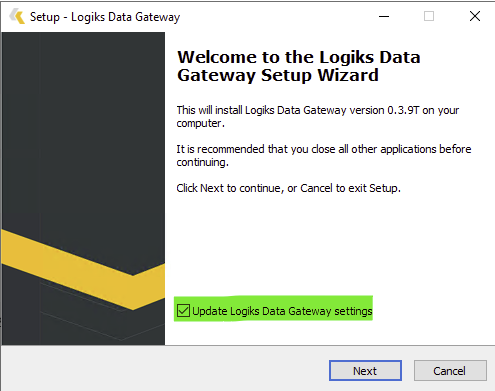Click the 'Update Logiks Data Gateway settings' label text
The image size is (495, 391).
[282, 311]
